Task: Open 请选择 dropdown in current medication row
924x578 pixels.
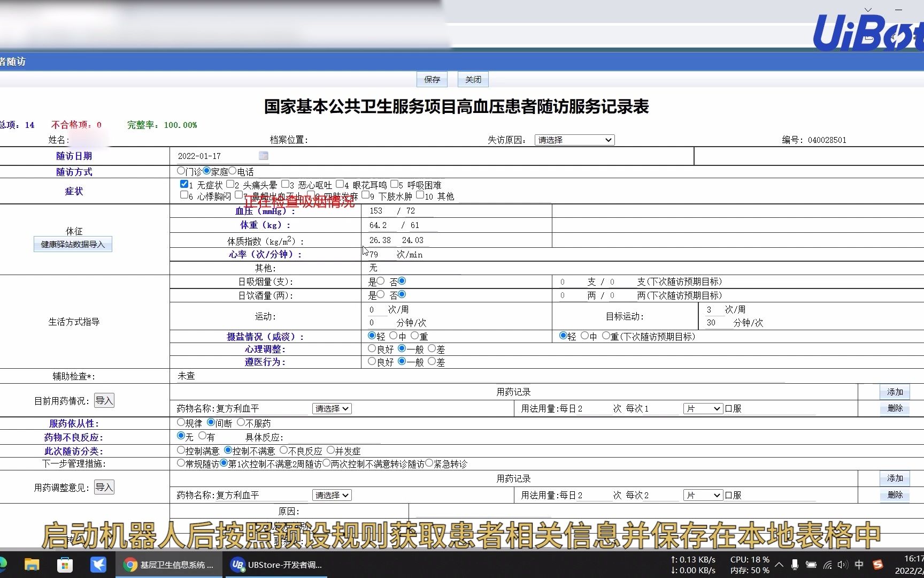Action: [332, 408]
